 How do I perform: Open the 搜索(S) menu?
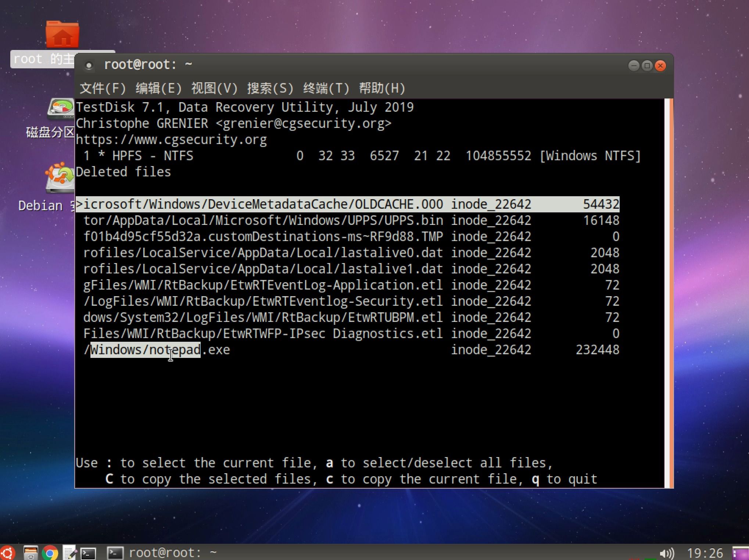pos(270,88)
